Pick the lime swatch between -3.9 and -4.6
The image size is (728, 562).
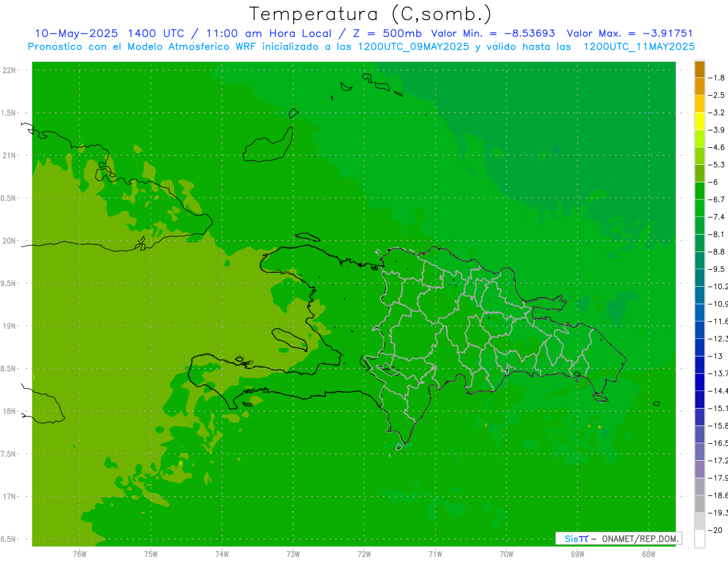(x=699, y=139)
